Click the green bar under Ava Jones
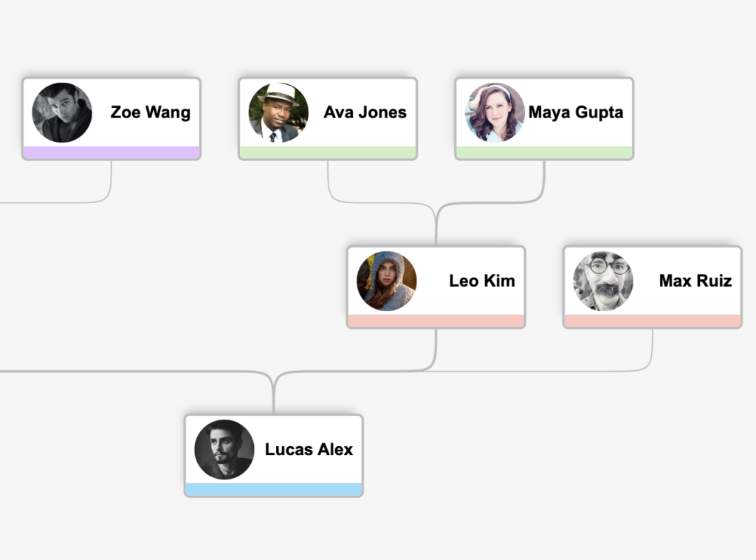Viewport: 756px width, 560px height. [x=328, y=152]
